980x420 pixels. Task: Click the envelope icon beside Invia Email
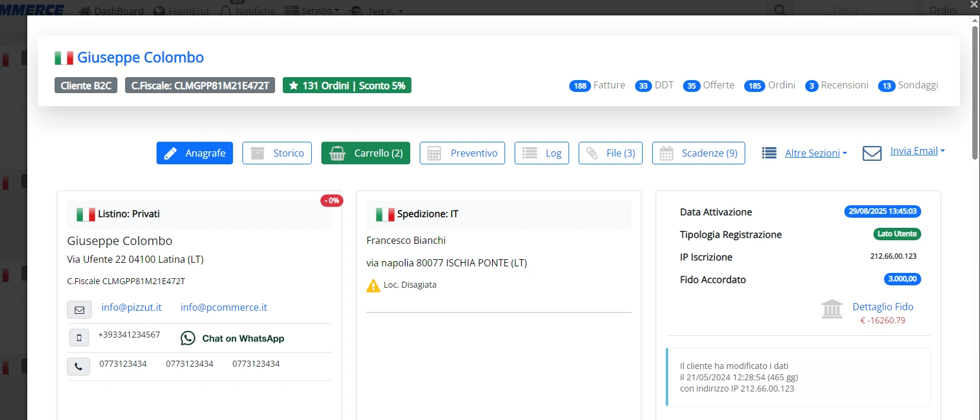pyautogui.click(x=872, y=153)
